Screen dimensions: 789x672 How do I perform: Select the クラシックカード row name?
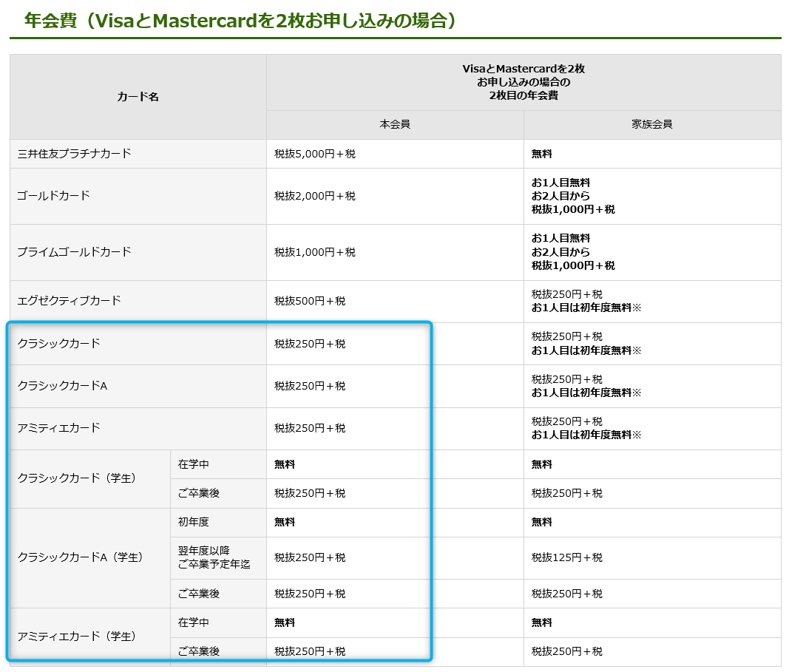coord(58,344)
